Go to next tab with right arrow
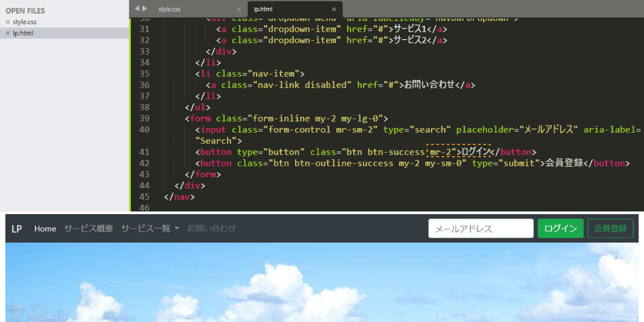The width and height of the screenshot is (644, 322). point(144,9)
